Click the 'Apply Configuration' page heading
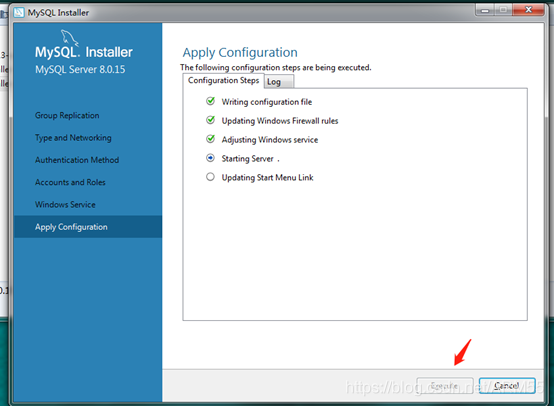Viewport: 554px width, 406px height. point(240,53)
